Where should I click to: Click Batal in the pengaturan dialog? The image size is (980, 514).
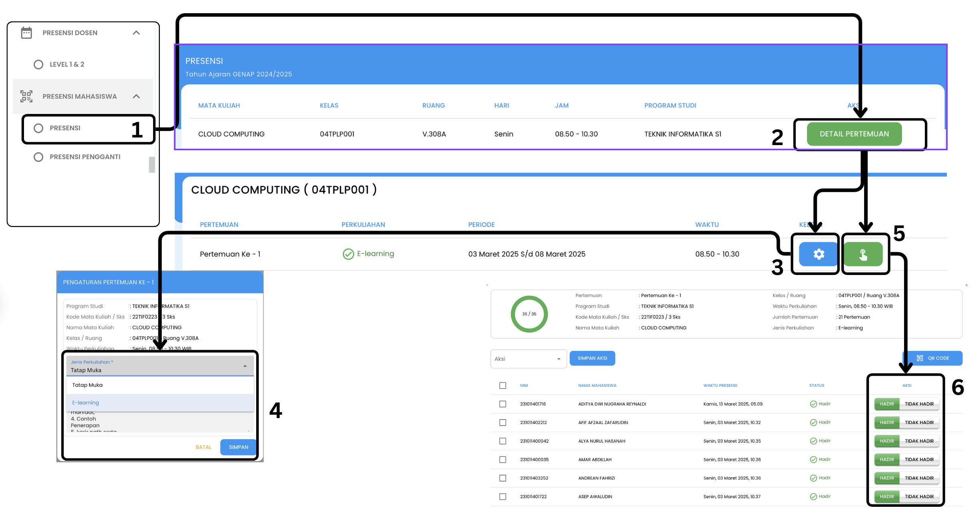click(203, 447)
